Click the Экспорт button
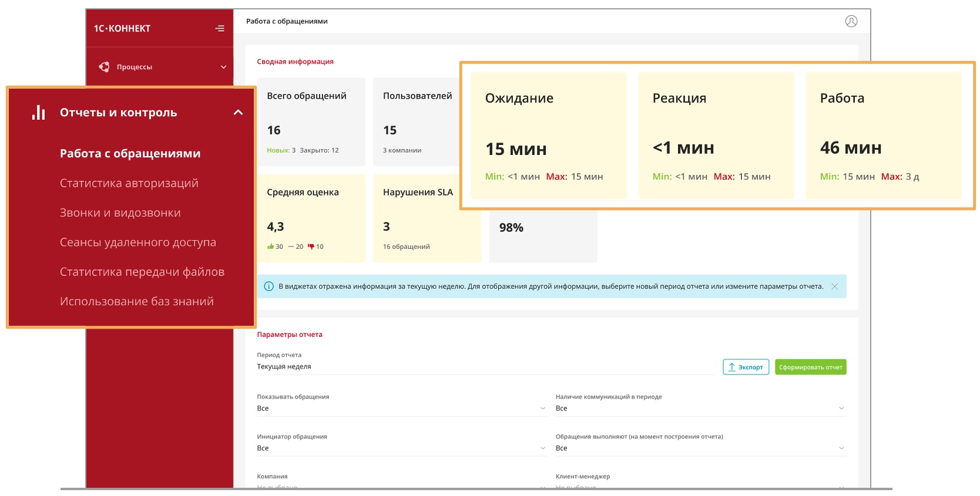The image size is (980, 496). 746,367
